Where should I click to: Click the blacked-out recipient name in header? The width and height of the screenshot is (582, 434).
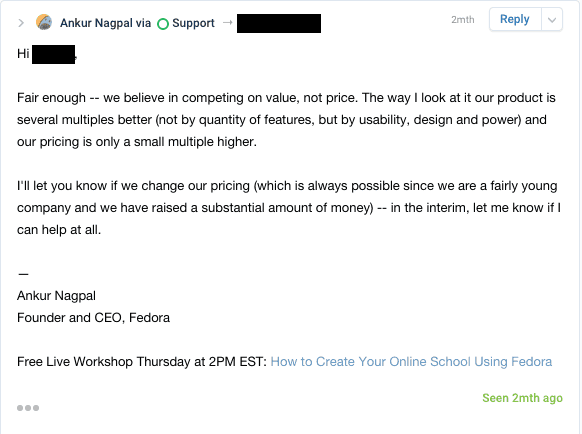point(279,23)
